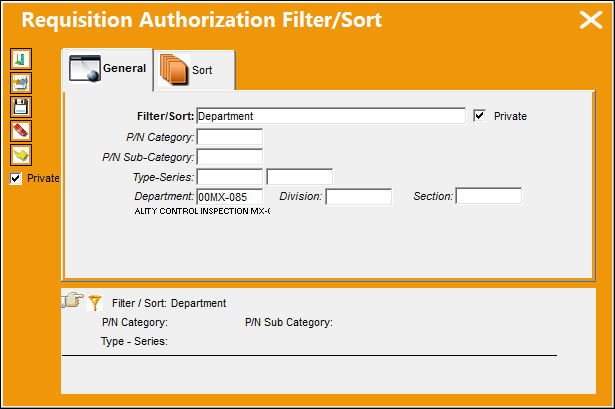Save the filter with the floppy disk icon
615x409 pixels.
(21, 107)
